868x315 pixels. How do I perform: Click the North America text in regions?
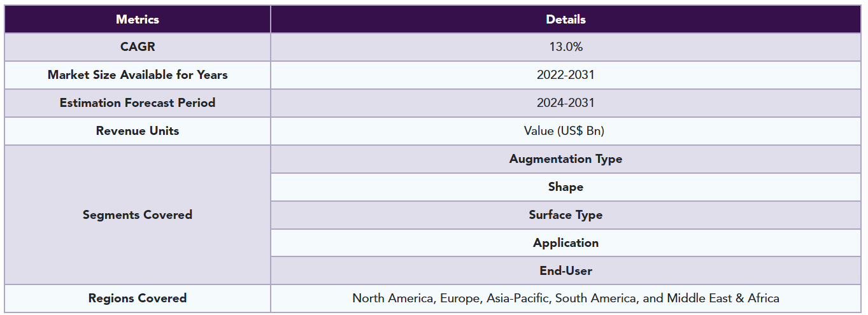pos(392,298)
